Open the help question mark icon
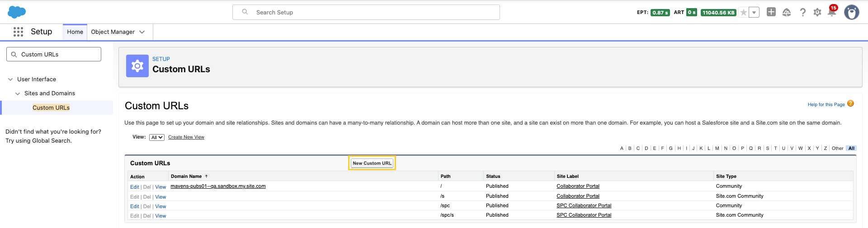868x228 pixels. (802, 12)
